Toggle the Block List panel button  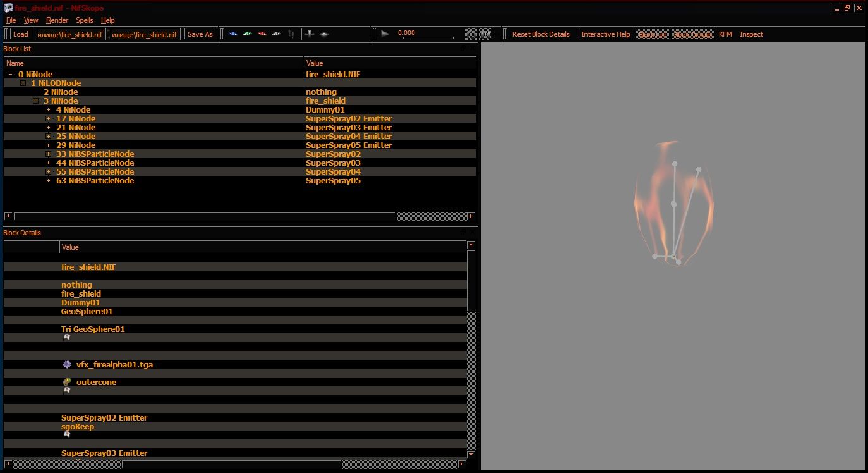coord(653,34)
